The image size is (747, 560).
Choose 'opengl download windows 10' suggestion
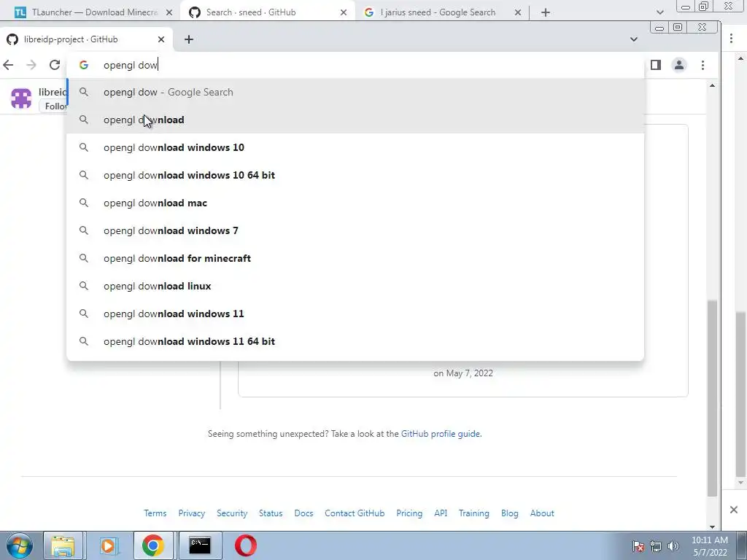coord(355,147)
